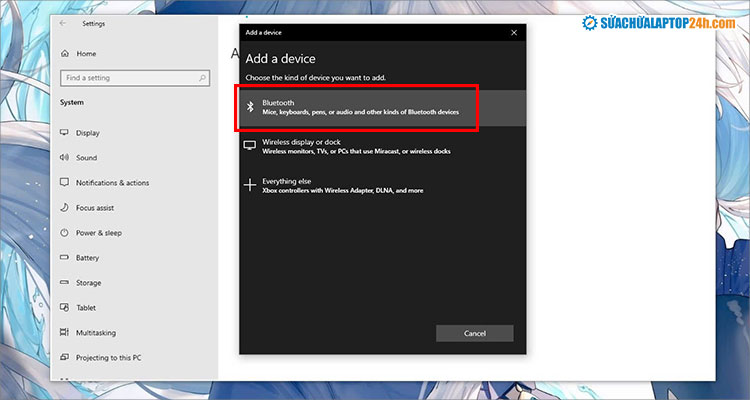
Task: Click the Display icon in sidebar
Action: pyautogui.click(x=65, y=133)
